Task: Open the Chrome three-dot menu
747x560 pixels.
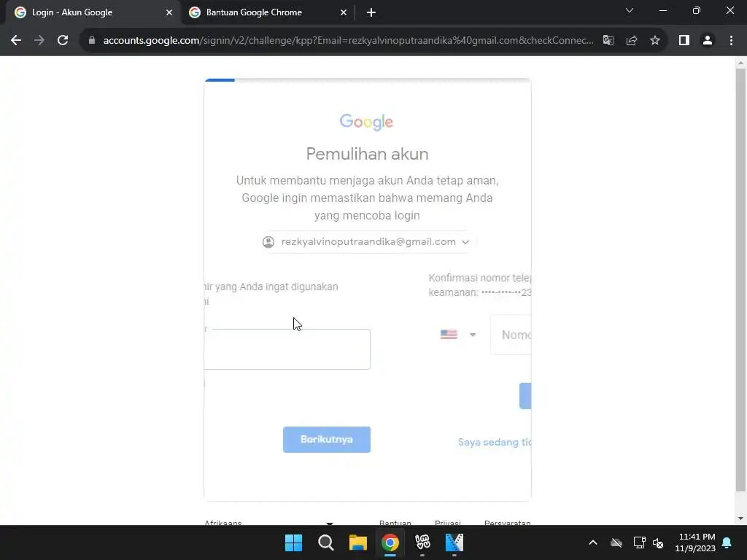Action: (x=731, y=41)
